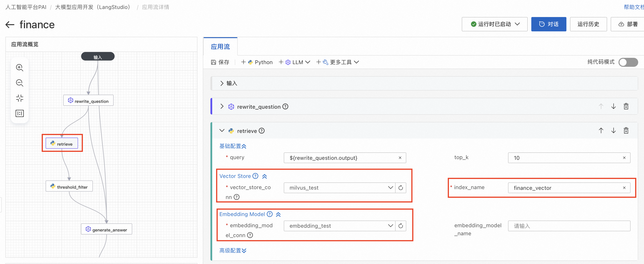Delete the retrieve node with the trash icon
The height and width of the screenshot is (264, 644).
(626, 130)
